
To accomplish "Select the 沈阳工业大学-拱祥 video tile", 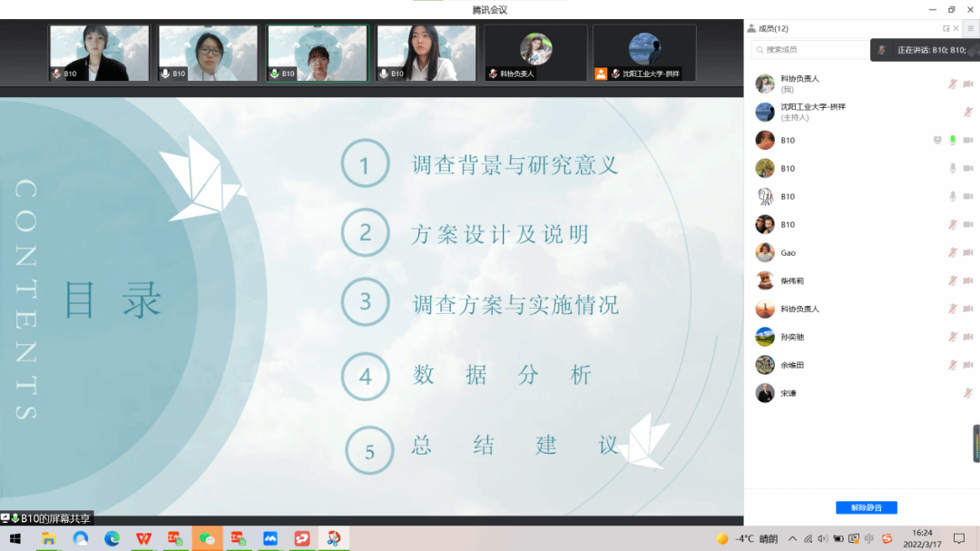I will click(x=644, y=54).
